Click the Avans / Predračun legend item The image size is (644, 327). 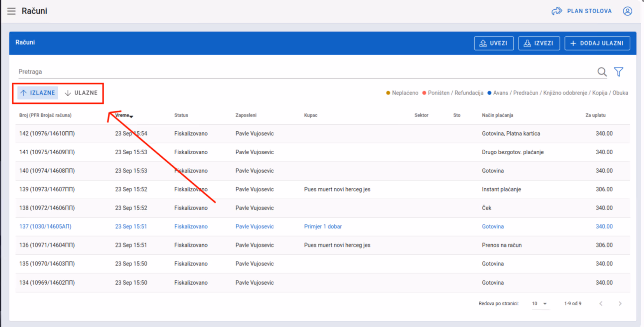(558, 93)
